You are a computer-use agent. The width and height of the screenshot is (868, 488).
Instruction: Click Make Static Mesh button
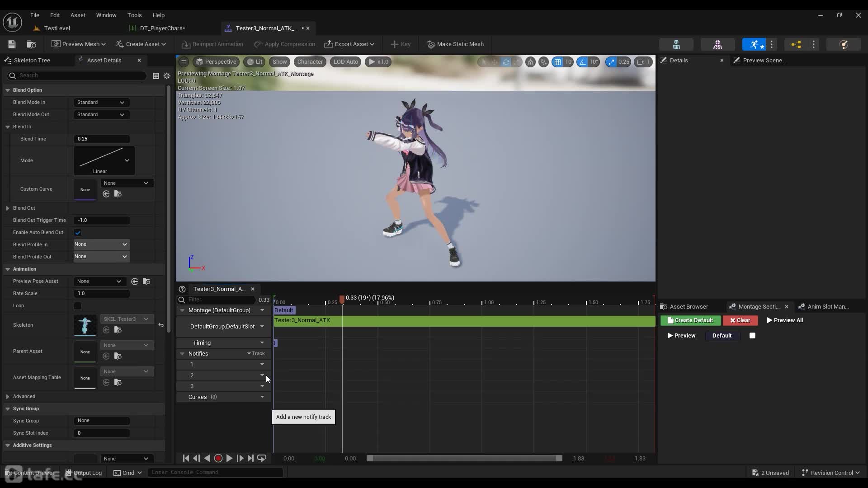pyautogui.click(x=455, y=44)
